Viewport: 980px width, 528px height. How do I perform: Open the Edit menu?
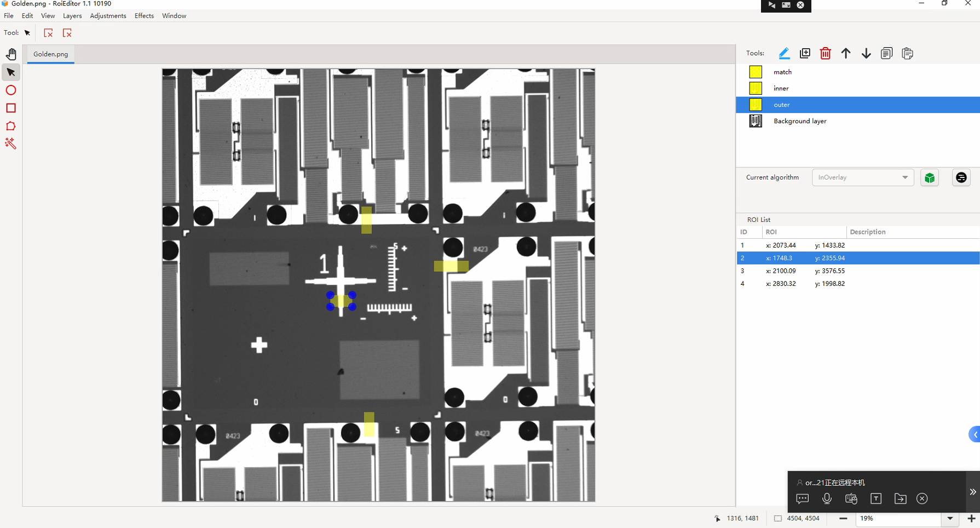coord(27,16)
